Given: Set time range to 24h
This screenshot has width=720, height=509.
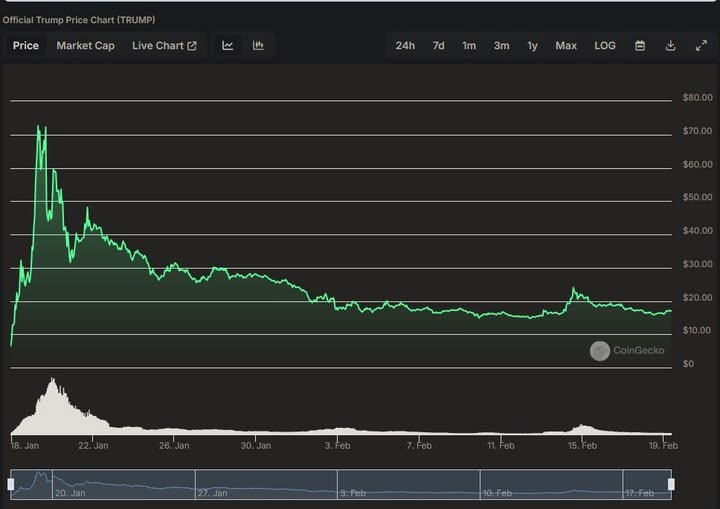Looking at the screenshot, I should [x=405, y=45].
